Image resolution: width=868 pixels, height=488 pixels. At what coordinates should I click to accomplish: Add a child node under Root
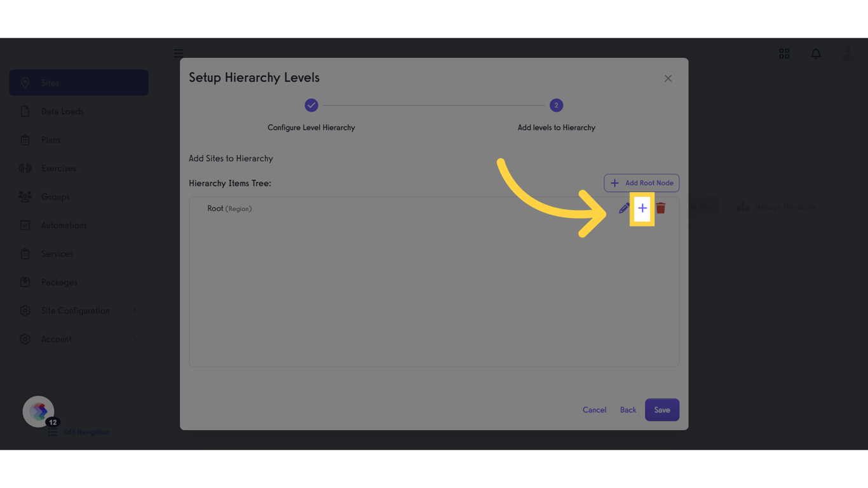click(x=642, y=208)
